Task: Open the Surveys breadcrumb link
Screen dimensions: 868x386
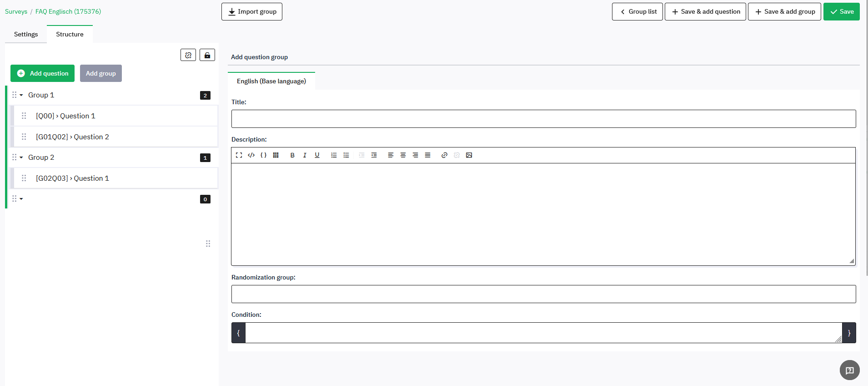Action: click(x=16, y=11)
